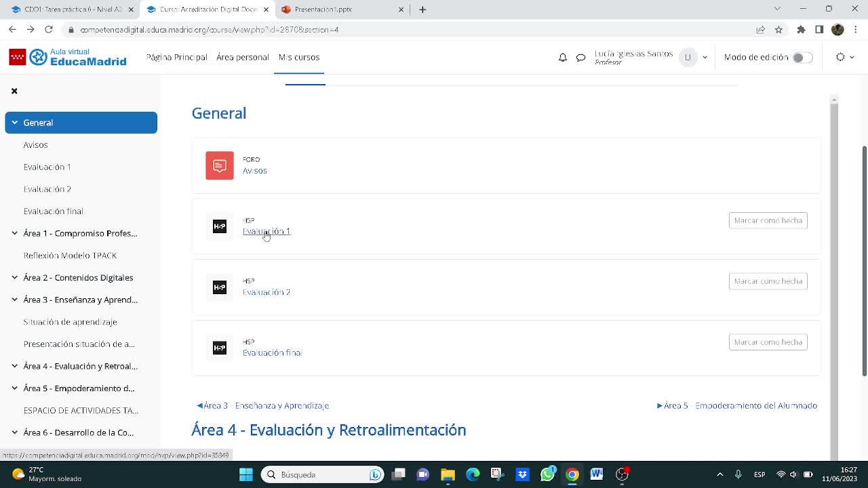Click the Avisos forum icon
This screenshot has width=868, height=488.
pyautogui.click(x=220, y=165)
